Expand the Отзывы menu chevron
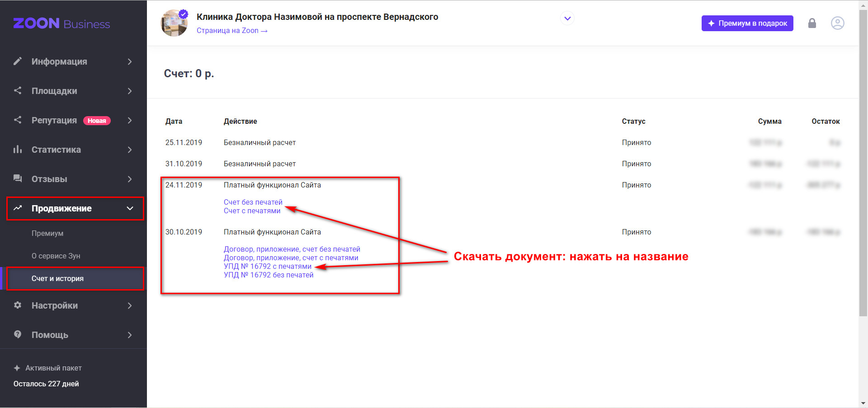Image resolution: width=868 pixels, height=408 pixels. pos(130,179)
